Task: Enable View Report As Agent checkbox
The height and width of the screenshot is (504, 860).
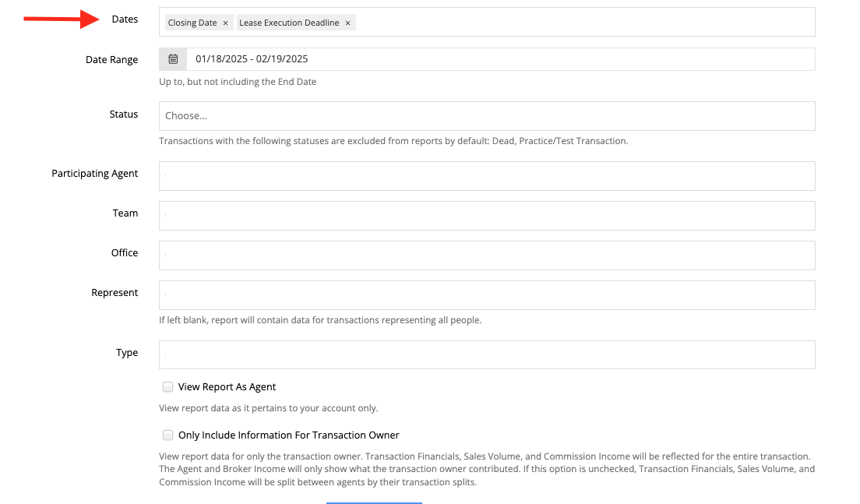Action: pyautogui.click(x=167, y=387)
